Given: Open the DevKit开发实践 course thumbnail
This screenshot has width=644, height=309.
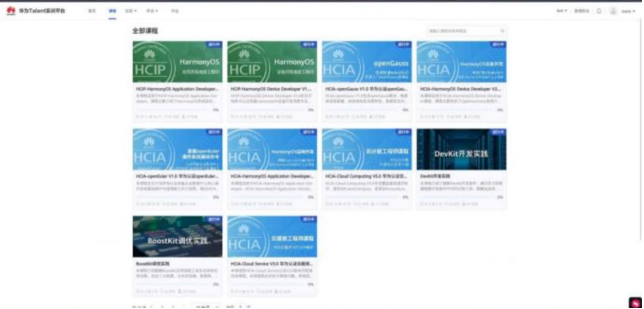Looking at the screenshot, I should 461,149.
